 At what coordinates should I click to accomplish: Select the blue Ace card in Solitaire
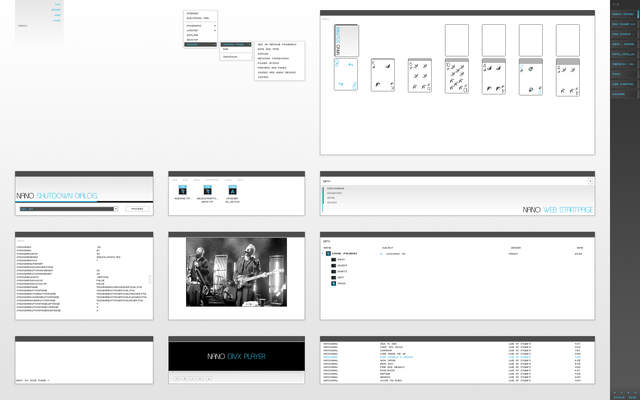(x=346, y=74)
